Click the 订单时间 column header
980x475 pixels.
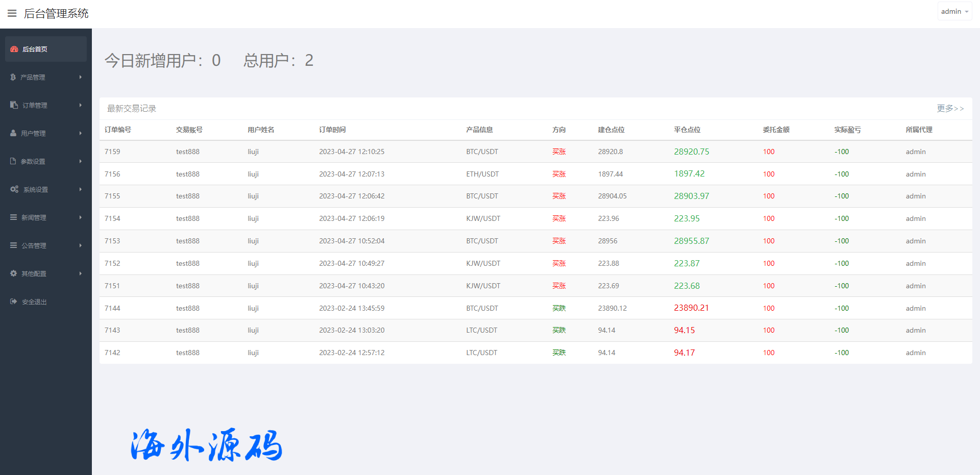(332, 130)
